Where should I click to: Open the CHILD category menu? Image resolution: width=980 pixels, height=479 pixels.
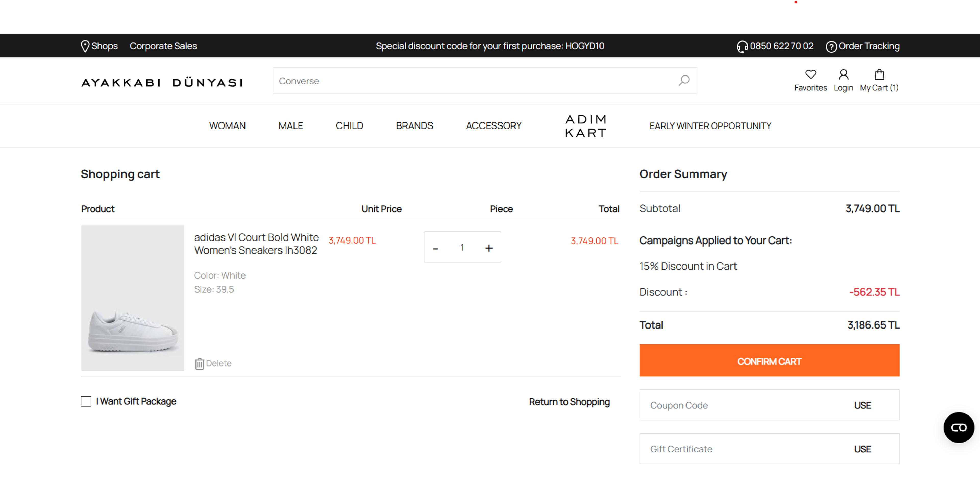(349, 126)
